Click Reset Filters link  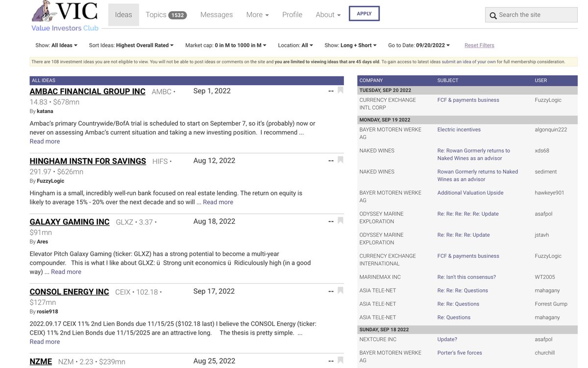click(x=479, y=46)
